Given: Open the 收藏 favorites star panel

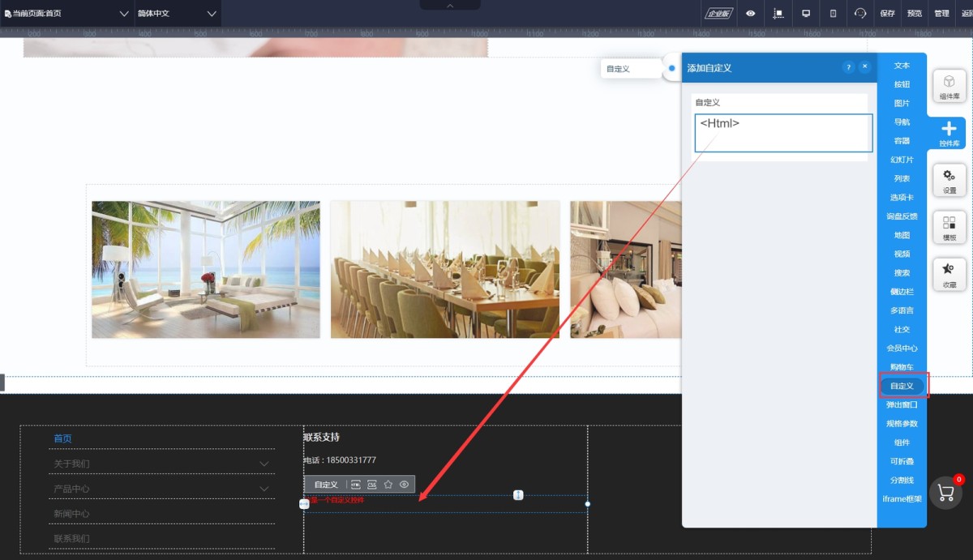Looking at the screenshot, I should tap(949, 274).
